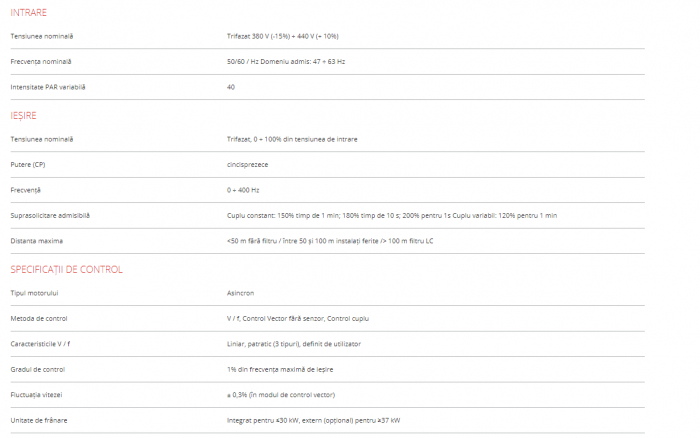This screenshot has width=700, height=438.
Task: Select the Unitate de frânare label
Action: [40, 420]
